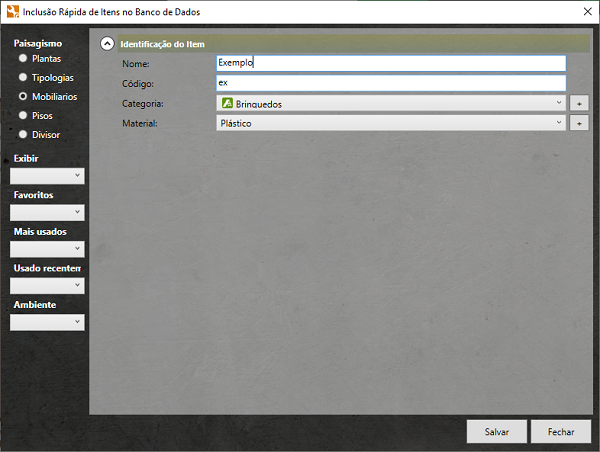Select the Plantas radio option
Image resolution: width=600 pixels, height=452 pixels.
[x=23, y=59]
